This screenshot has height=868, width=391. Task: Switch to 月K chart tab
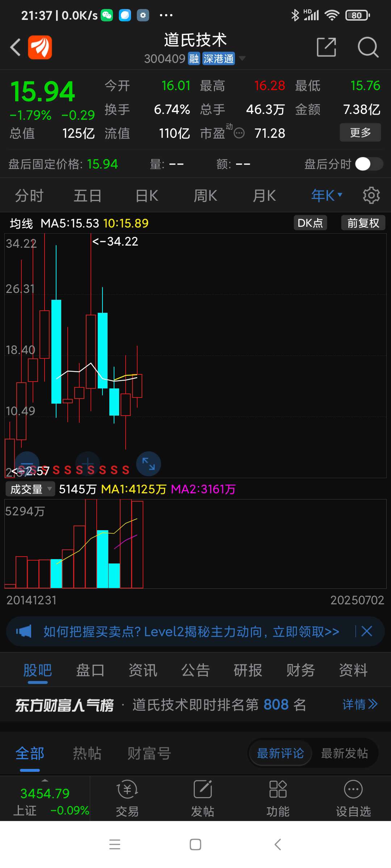pos(264,196)
